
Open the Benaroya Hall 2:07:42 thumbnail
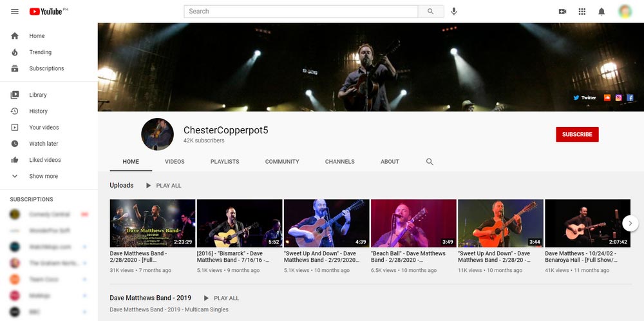(x=588, y=223)
